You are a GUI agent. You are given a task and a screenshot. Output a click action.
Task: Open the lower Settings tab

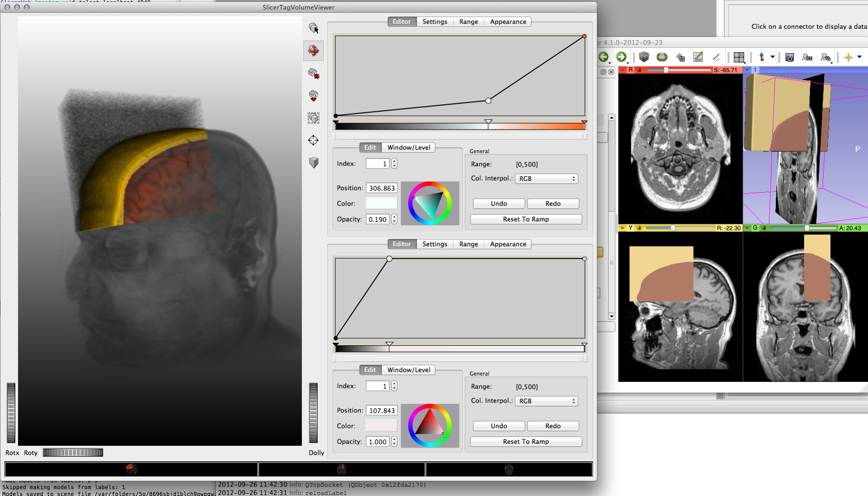click(434, 244)
